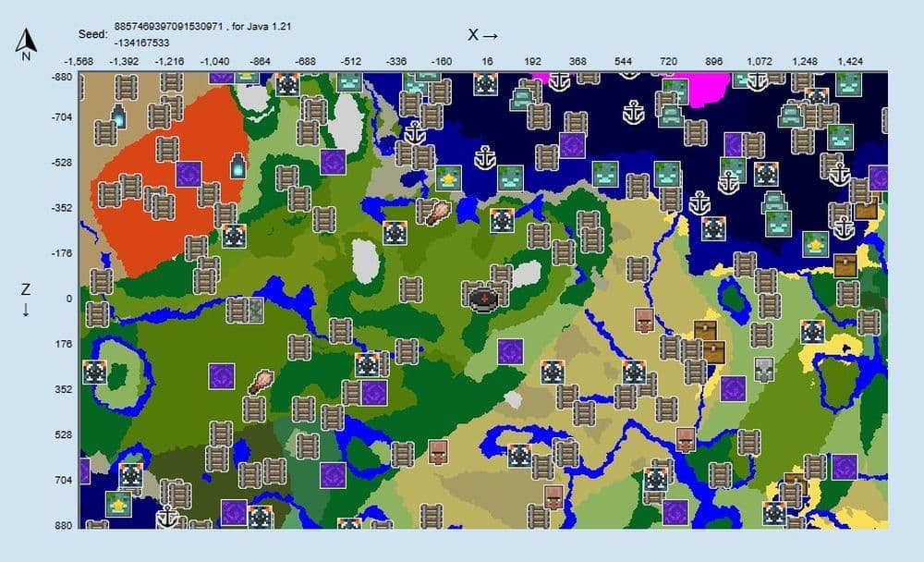Click the golden star structure icon
Viewport: 924px width, 562px height.
pos(448,177)
